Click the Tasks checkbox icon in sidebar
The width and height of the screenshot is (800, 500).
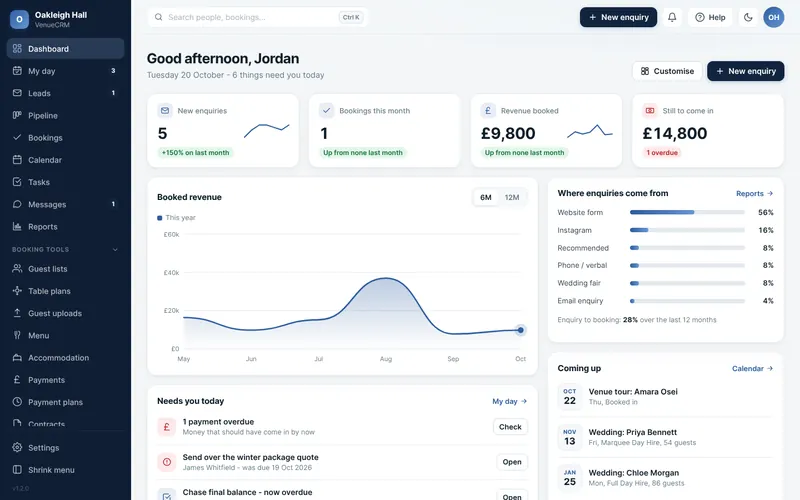coord(17,182)
